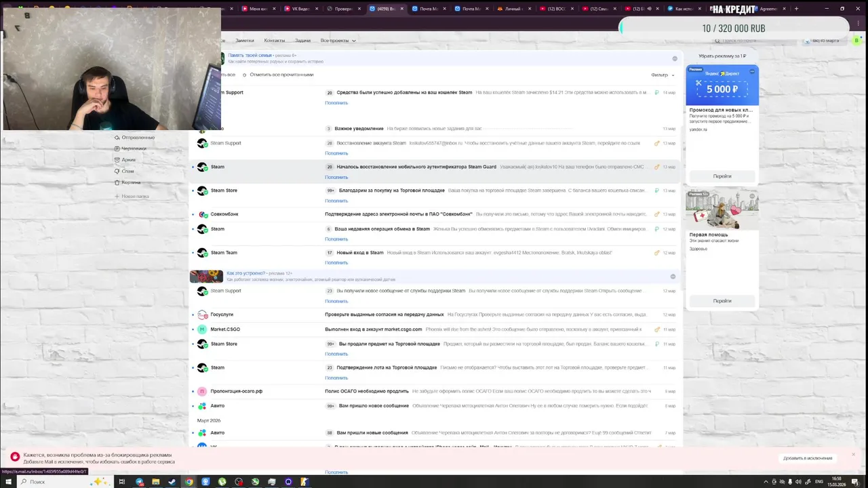Open the Архив folder
The height and width of the screenshot is (488, 868).
click(x=125, y=160)
